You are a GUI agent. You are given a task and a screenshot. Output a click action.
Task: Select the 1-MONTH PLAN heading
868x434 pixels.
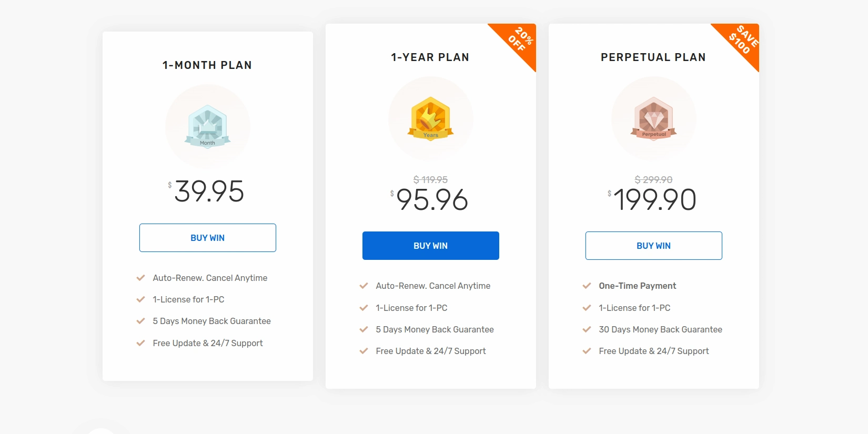[x=207, y=65]
